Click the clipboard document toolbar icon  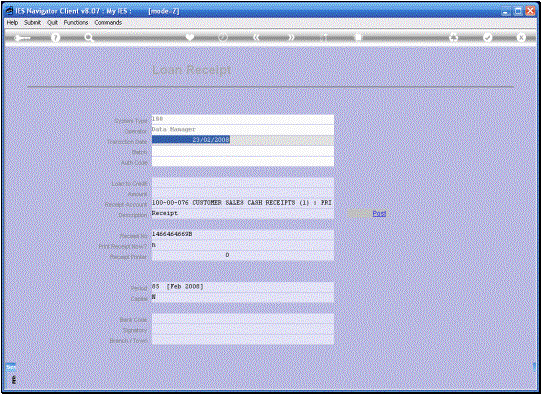point(358,37)
